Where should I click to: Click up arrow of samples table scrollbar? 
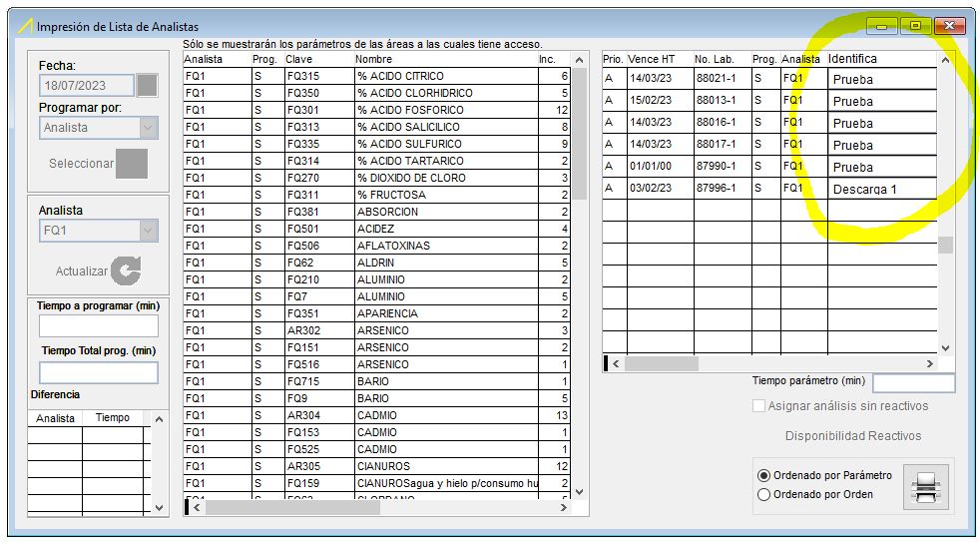click(945, 60)
